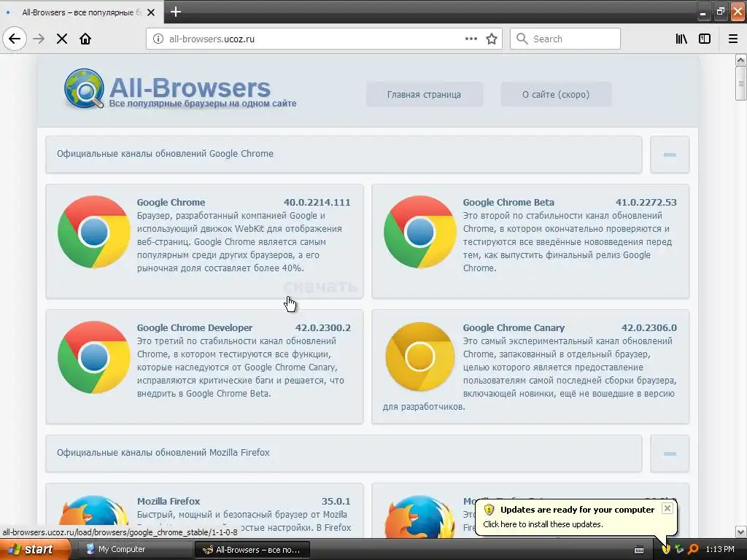The image size is (747, 560).
Task: Close the Windows updates balloon notification
Action: 667,508
